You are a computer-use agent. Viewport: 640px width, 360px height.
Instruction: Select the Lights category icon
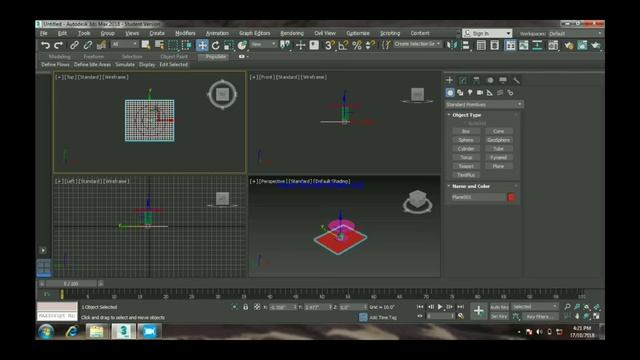[470, 93]
